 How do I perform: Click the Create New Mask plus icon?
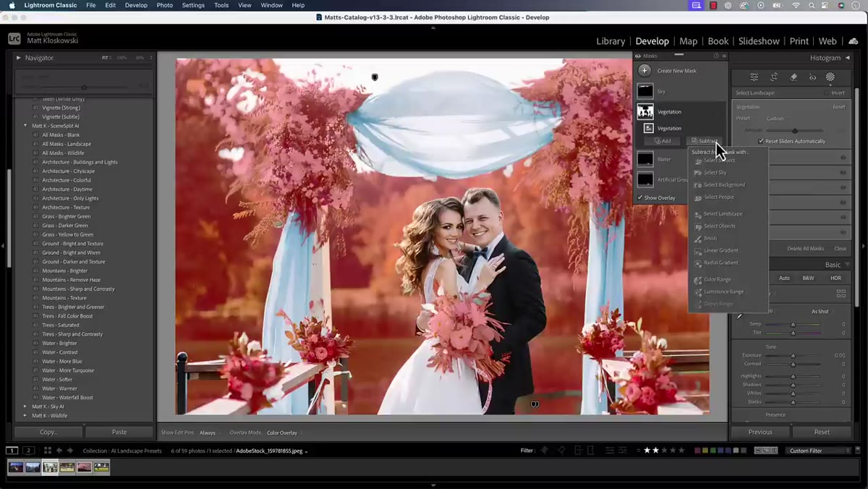pyautogui.click(x=644, y=71)
